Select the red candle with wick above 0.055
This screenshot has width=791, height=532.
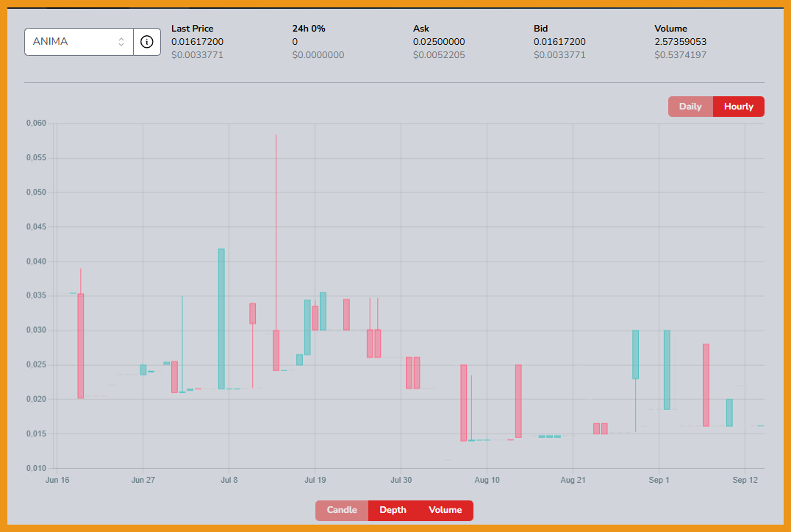(276, 350)
